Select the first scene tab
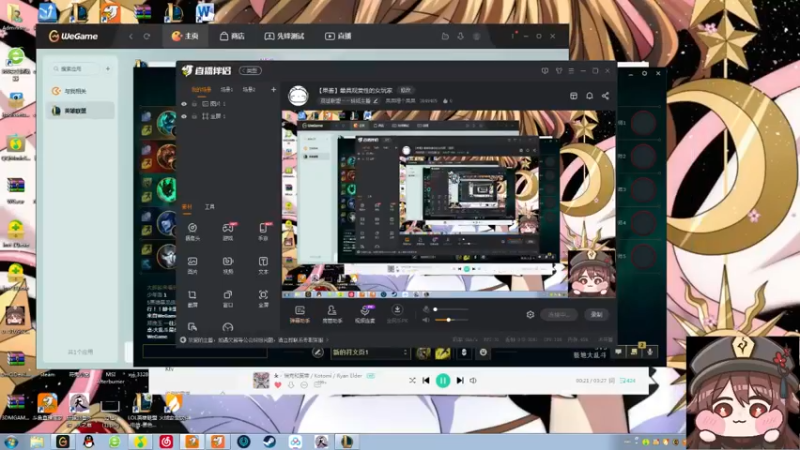Viewport: 800px width, 450px height. point(201,90)
